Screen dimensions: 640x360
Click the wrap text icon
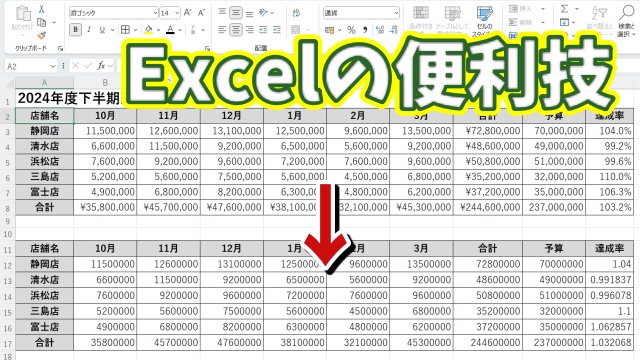point(296,13)
